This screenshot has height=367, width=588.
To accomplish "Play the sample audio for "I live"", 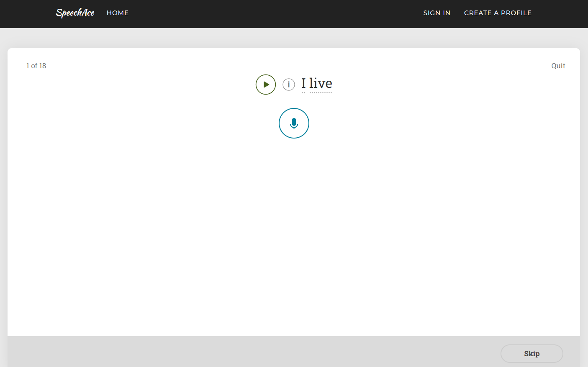I will pos(266,85).
